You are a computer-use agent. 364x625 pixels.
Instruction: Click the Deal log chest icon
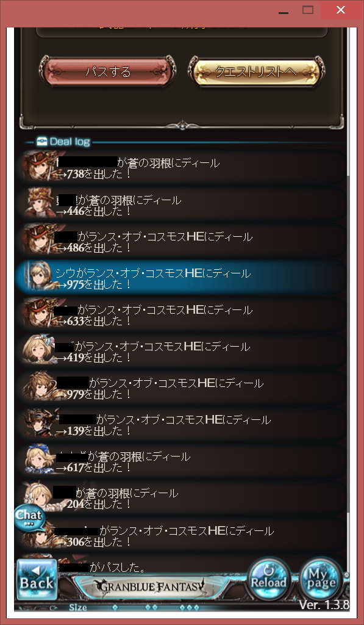click(x=42, y=142)
